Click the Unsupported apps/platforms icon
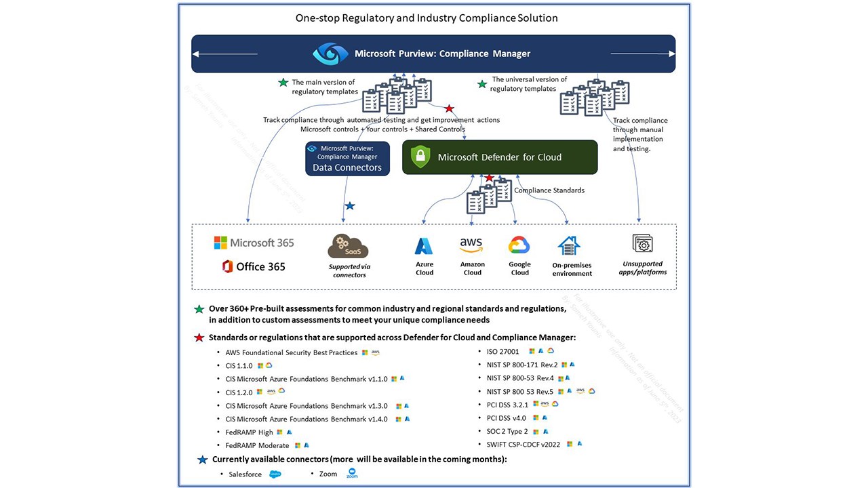 click(642, 243)
